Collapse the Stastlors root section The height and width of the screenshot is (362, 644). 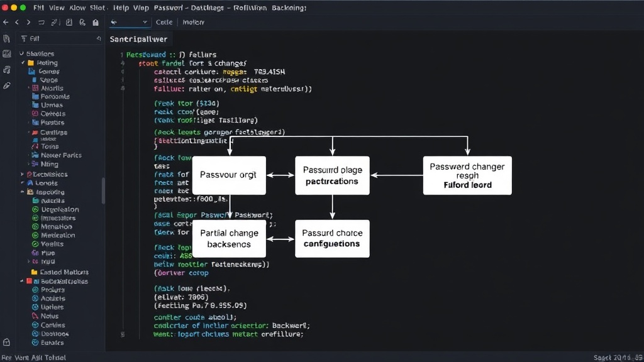pos(21,53)
